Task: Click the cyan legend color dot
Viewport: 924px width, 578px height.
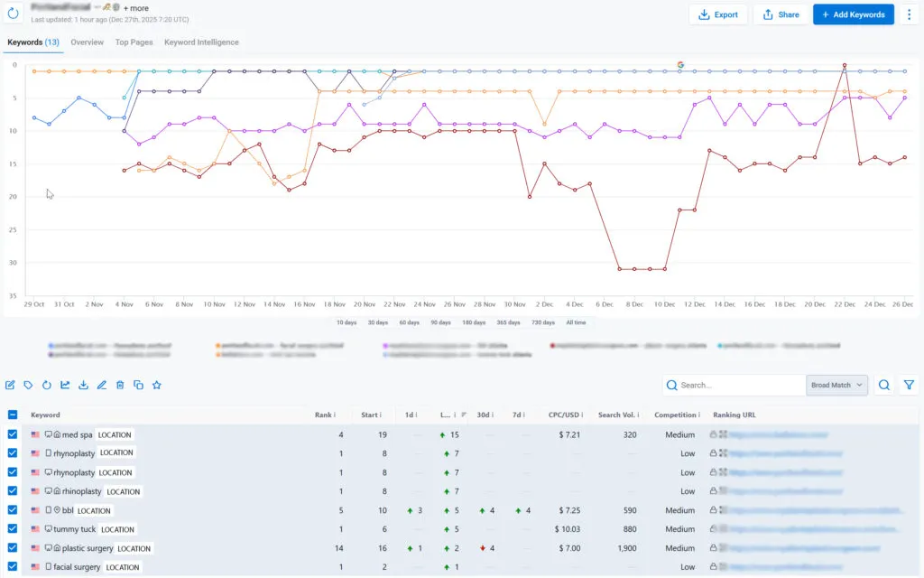Action: pos(719,346)
